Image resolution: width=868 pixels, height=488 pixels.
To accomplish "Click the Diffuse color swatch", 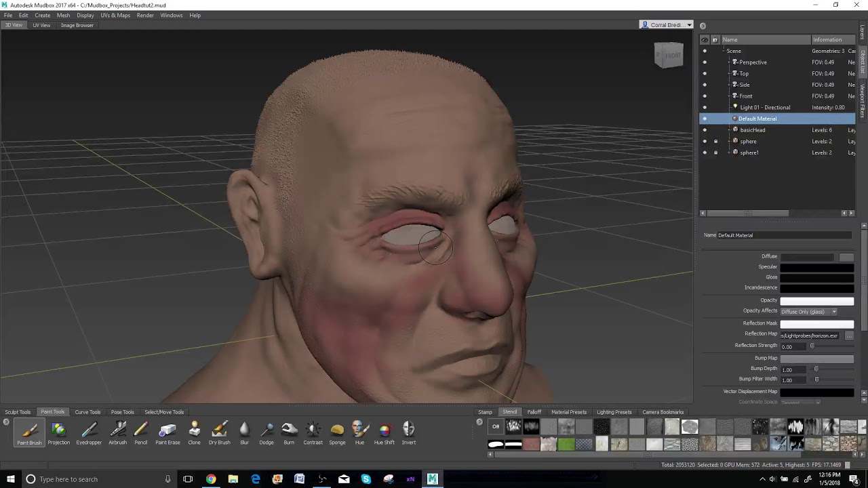I will 807,257.
